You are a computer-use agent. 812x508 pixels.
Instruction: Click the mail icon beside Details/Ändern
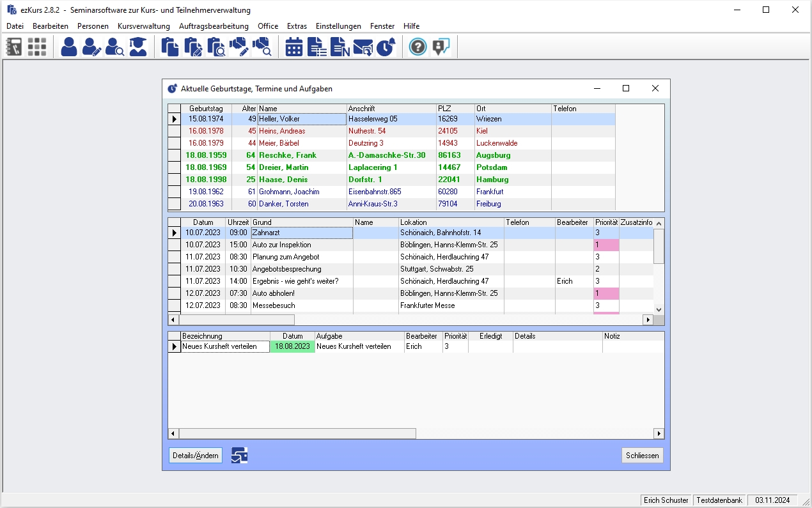(239, 455)
